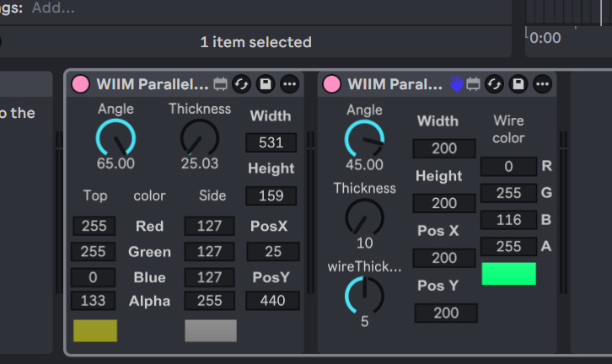
Task: Click the first device's hot-swap preset icon
Action: click(x=242, y=84)
